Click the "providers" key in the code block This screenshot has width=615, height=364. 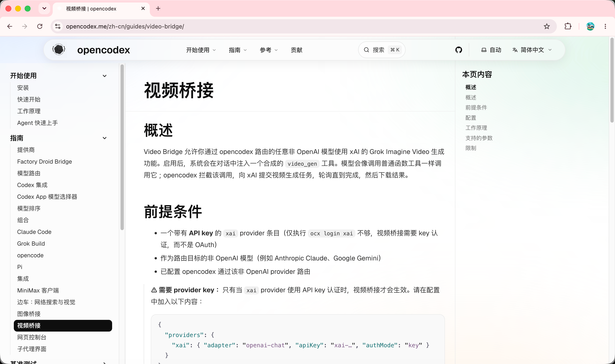coord(184,335)
